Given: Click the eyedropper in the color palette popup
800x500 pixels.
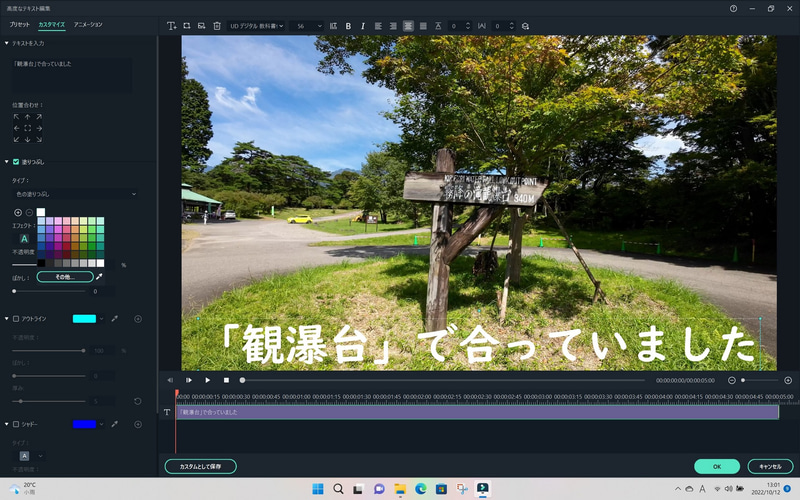Looking at the screenshot, I should point(99,277).
